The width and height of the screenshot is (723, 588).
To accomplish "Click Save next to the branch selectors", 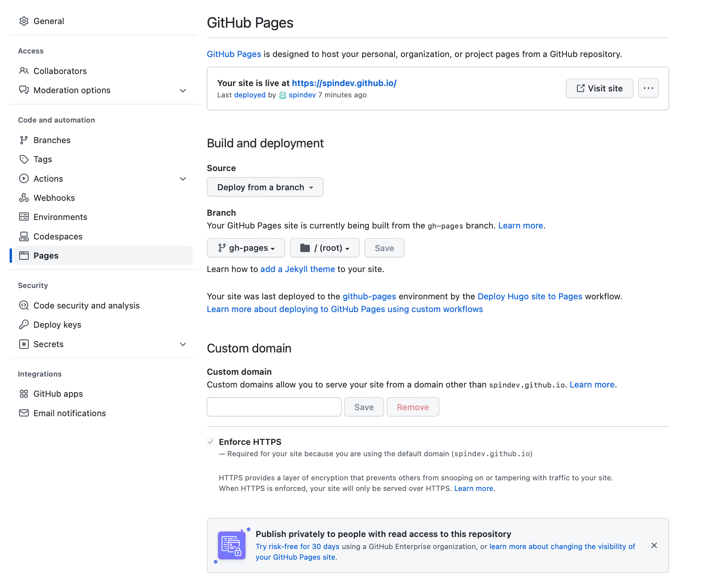I will (x=385, y=248).
